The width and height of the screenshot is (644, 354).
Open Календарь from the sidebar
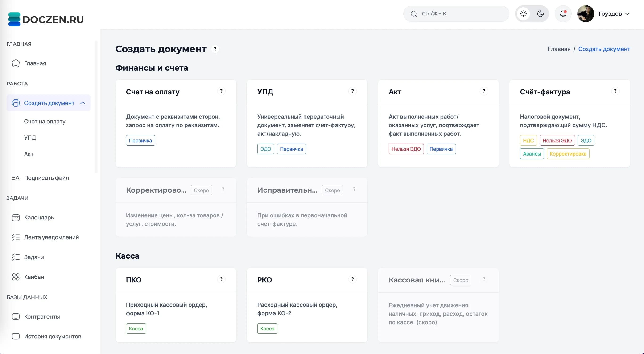[x=48, y=217]
